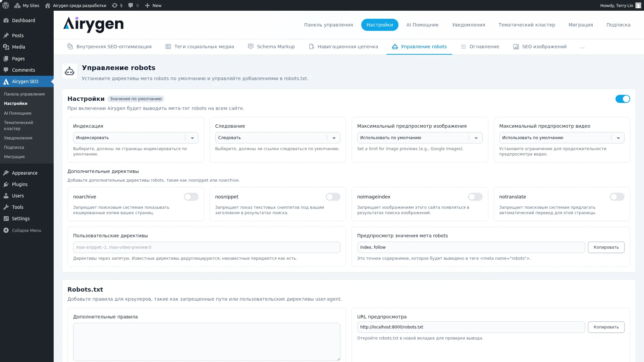Image resolution: width=644 pixels, height=362 pixels.
Task: Click the SEO изображений image icon
Action: pos(516,47)
